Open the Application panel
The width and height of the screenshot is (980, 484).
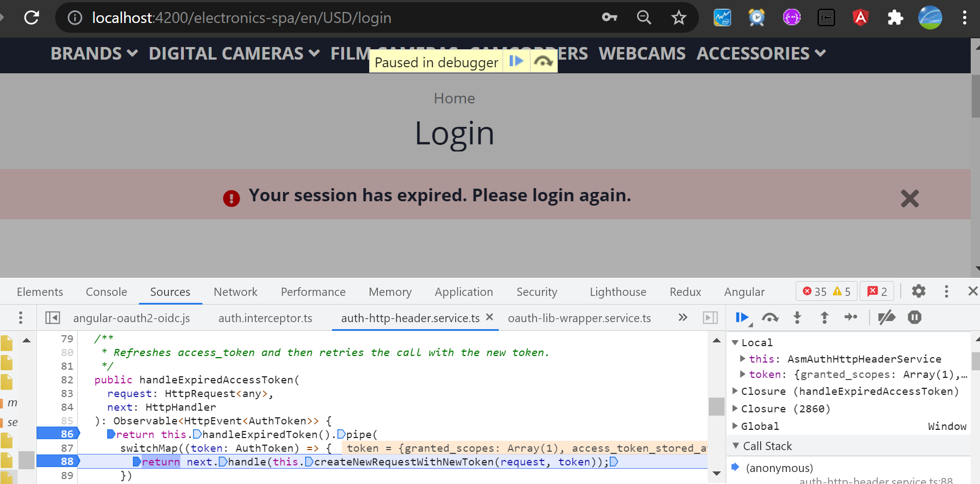click(464, 292)
